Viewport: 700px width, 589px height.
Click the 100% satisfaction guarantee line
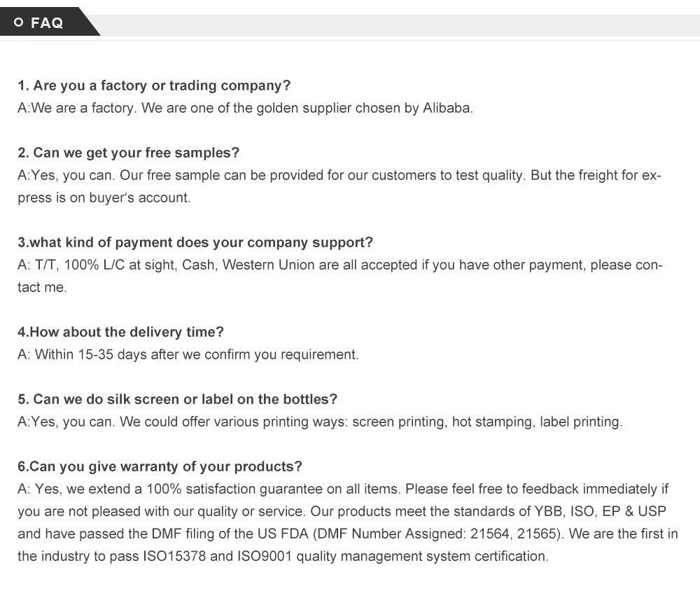click(343, 489)
